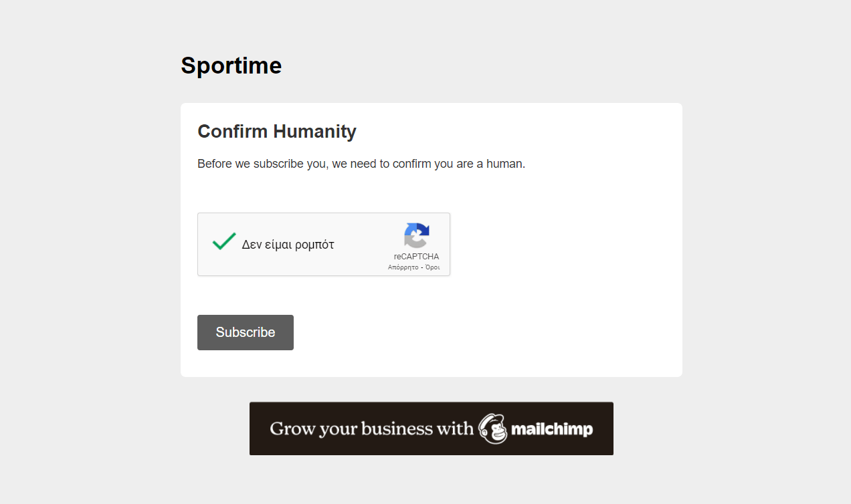Click the reCAPTCHA arrows logo
The width and height of the screenshot is (851, 504).
click(x=416, y=236)
